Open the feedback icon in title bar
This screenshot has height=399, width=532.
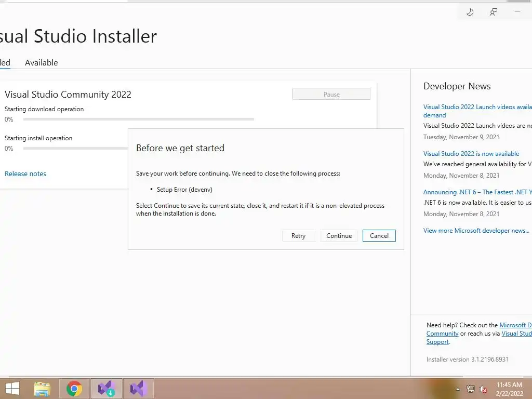click(x=494, y=12)
